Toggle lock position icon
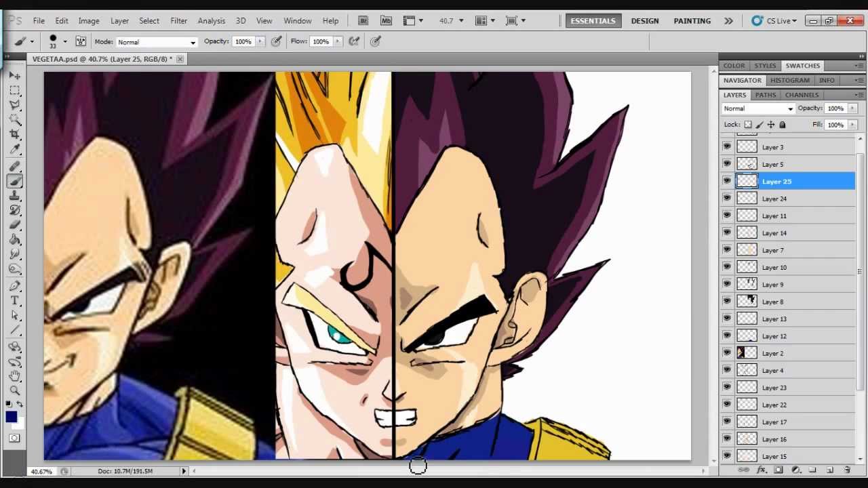The width and height of the screenshot is (868, 488). (x=771, y=125)
